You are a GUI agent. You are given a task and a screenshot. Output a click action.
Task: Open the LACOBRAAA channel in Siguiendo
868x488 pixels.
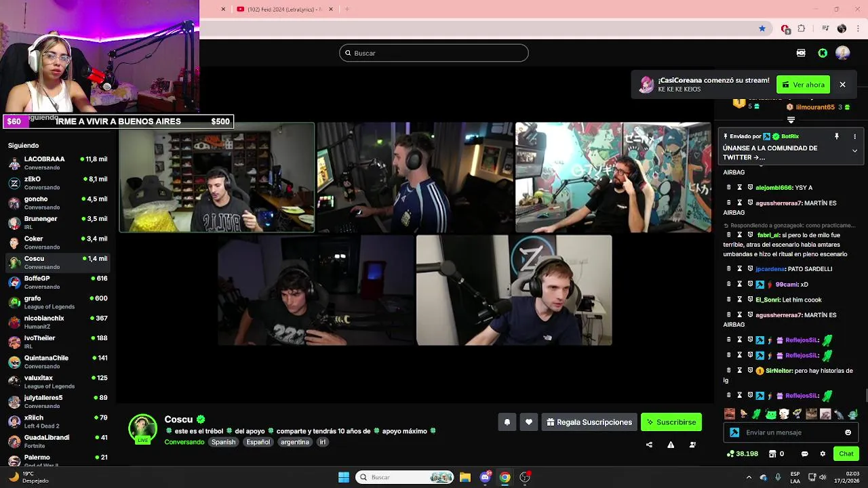tap(58, 163)
